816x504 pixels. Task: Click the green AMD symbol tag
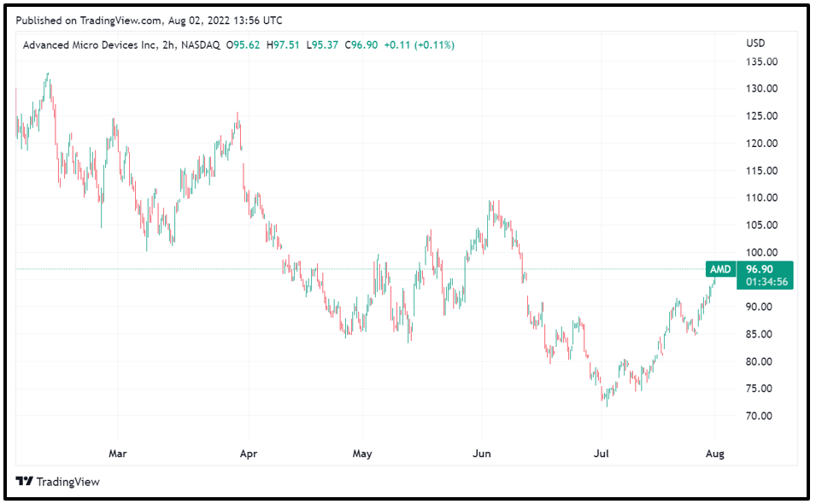720,269
